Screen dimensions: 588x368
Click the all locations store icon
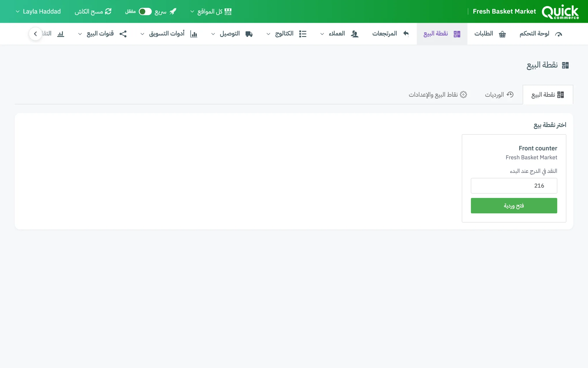click(228, 12)
